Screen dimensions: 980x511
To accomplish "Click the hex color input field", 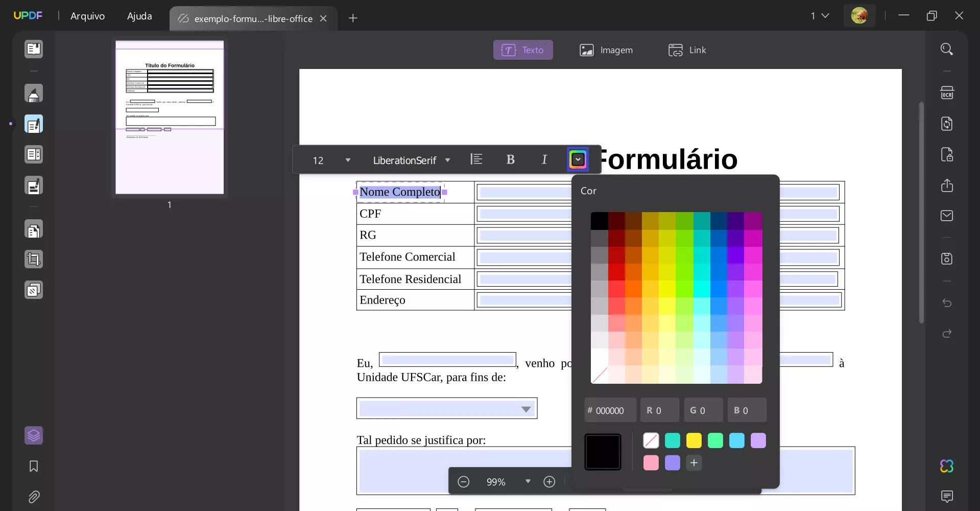I will pyautogui.click(x=610, y=410).
